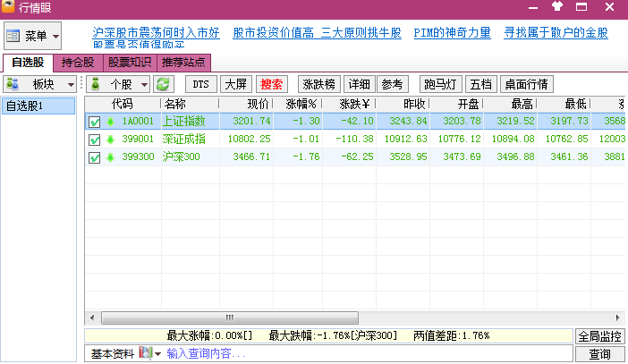Sort by the 涨跌¥ column header
This screenshot has width=628, height=364.
click(349, 104)
